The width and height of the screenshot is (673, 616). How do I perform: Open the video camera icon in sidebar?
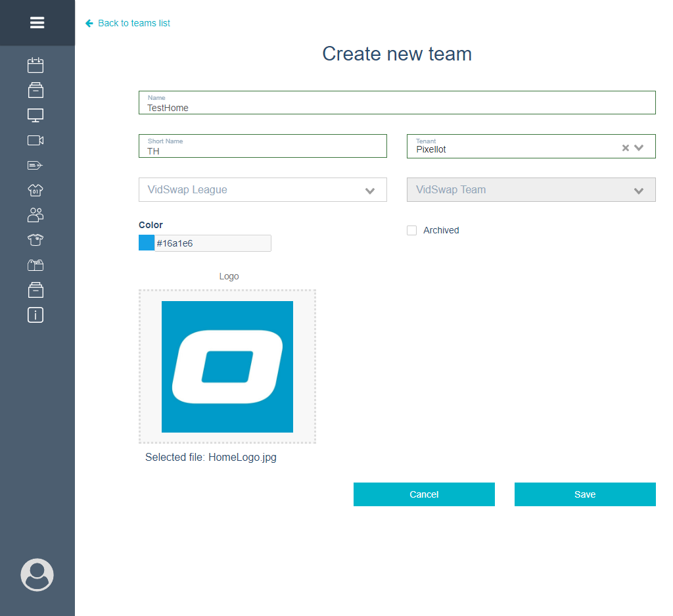click(35, 141)
